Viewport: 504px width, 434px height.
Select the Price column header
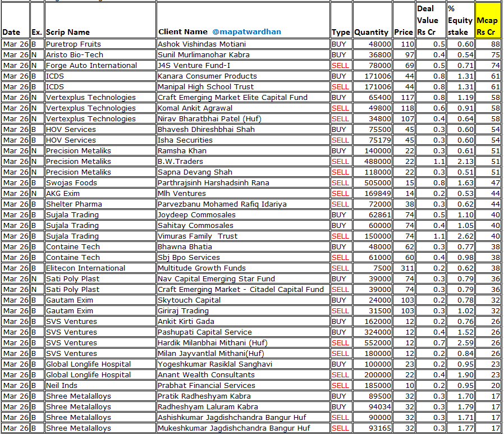coord(404,21)
